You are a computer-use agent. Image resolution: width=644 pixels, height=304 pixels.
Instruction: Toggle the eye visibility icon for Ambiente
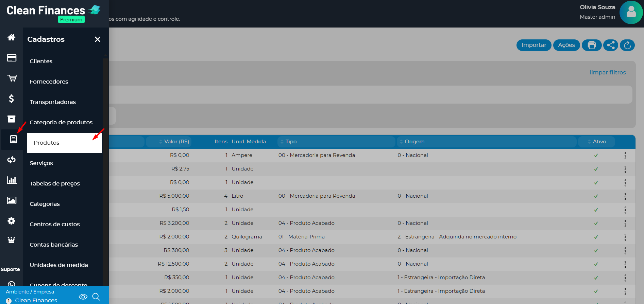click(x=83, y=297)
